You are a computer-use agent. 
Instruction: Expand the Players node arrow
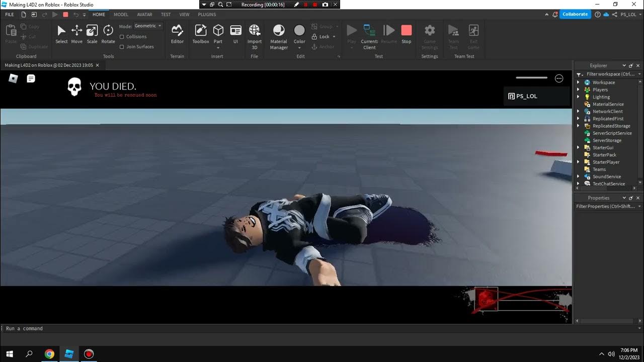[578, 89]
